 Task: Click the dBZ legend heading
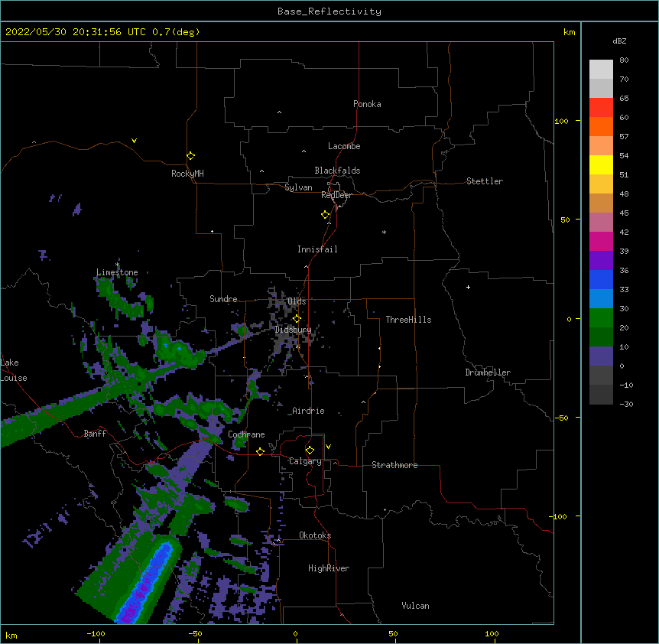pos(619,41)
